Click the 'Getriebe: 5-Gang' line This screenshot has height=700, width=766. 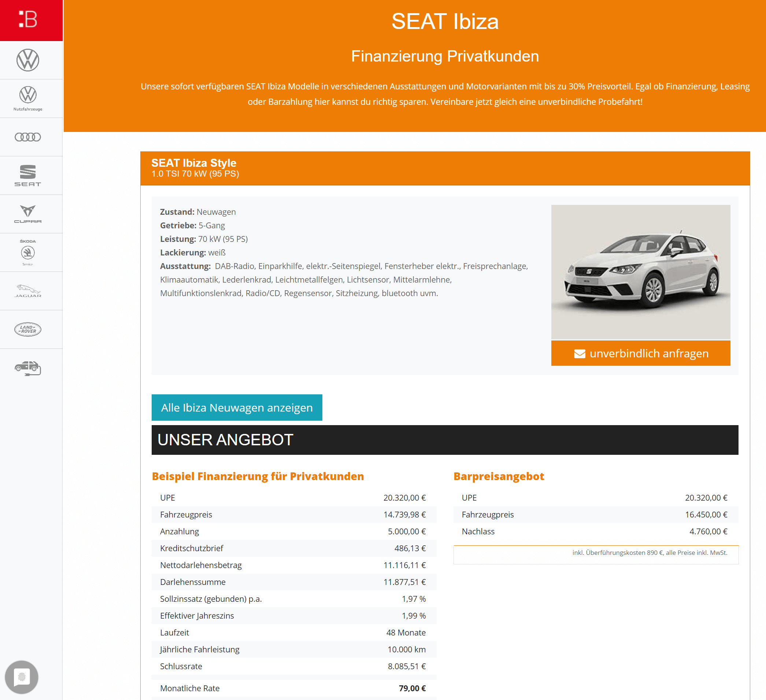pos(193,225)
